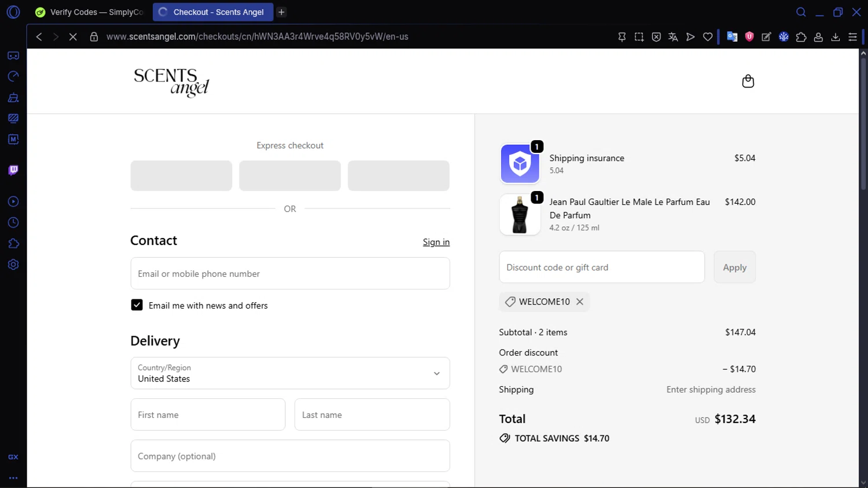The image size is (868, 488).
Task: Click the Apply discount button
Action: coord(734,267)
